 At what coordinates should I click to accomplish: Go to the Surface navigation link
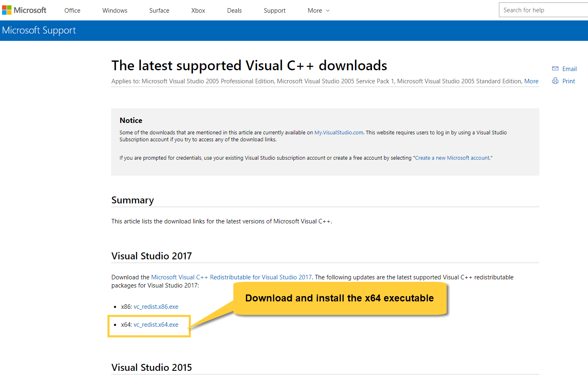tap(159, 11)
